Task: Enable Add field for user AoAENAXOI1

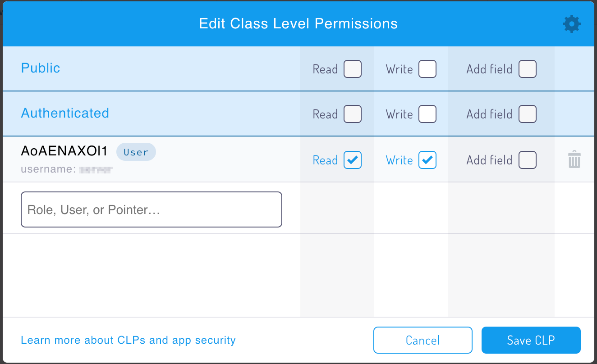Action: [528, 160]
